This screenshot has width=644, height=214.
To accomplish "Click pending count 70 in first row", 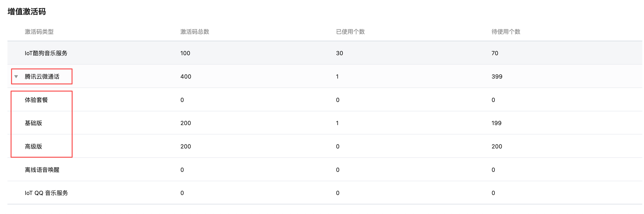I will 495,53.
